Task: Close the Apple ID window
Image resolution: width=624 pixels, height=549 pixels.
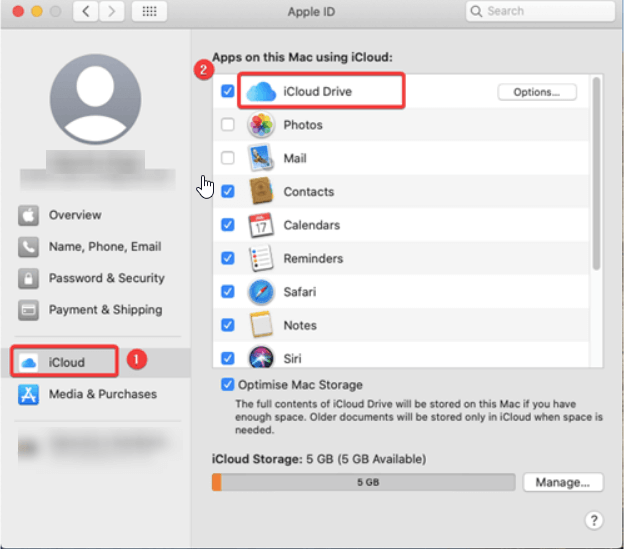Action: pyautogui.click(x=18, y=11)
